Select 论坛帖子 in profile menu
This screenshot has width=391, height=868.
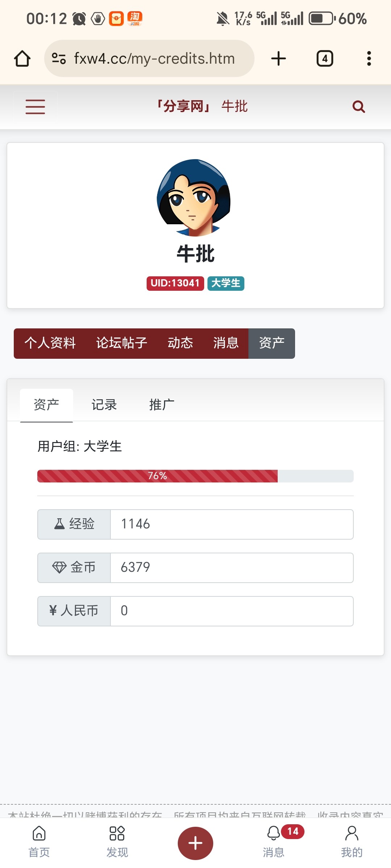[121, 343]
